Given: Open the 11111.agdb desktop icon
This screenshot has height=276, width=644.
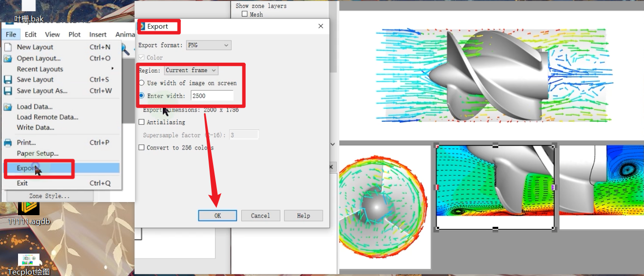Looking at the screenshot, I should click(29, 209).
